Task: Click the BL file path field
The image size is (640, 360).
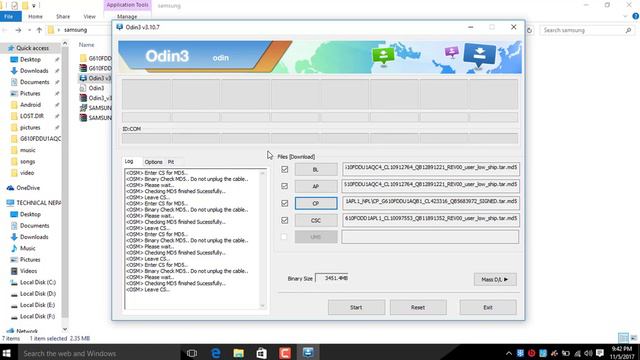Action: [x=431, y=169]
